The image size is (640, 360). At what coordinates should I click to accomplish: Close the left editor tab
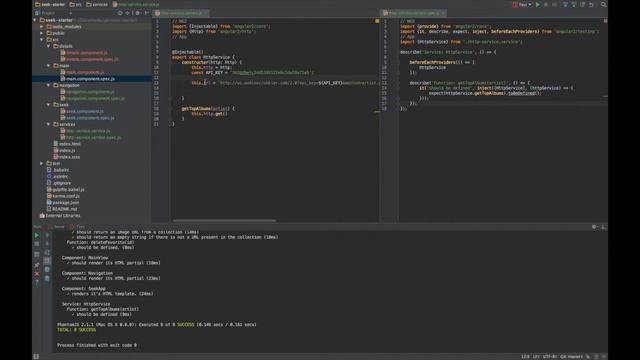coord(205,13)
